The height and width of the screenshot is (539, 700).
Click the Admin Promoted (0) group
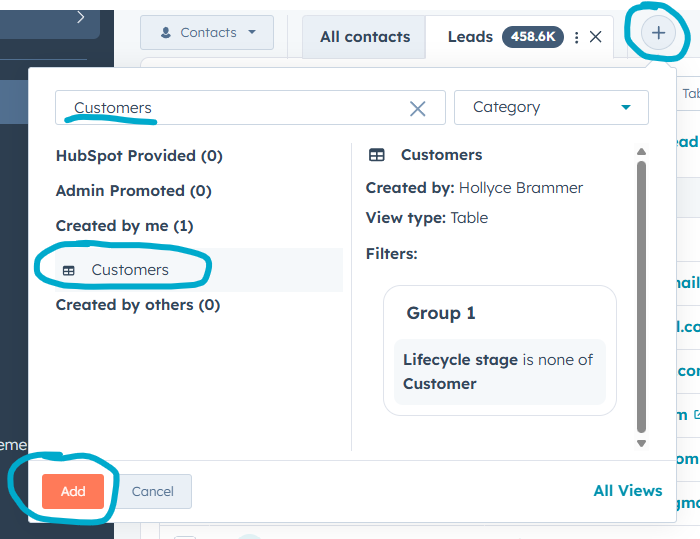pos(134,191)
